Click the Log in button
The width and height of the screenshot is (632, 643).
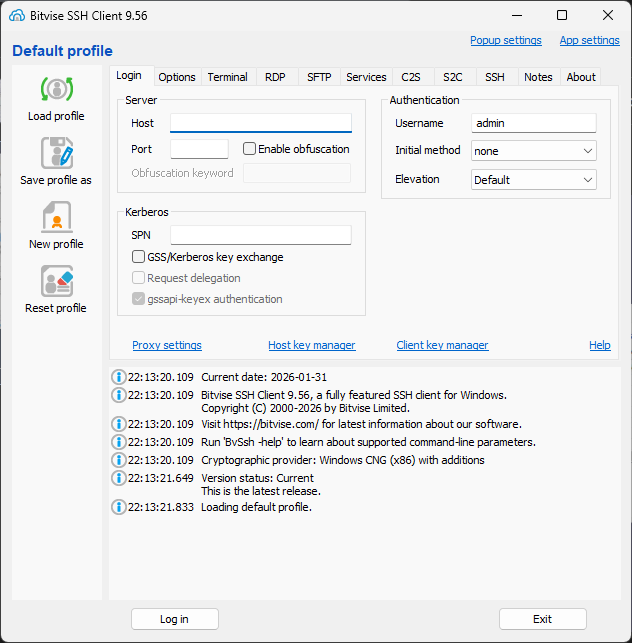coord(175,619)
